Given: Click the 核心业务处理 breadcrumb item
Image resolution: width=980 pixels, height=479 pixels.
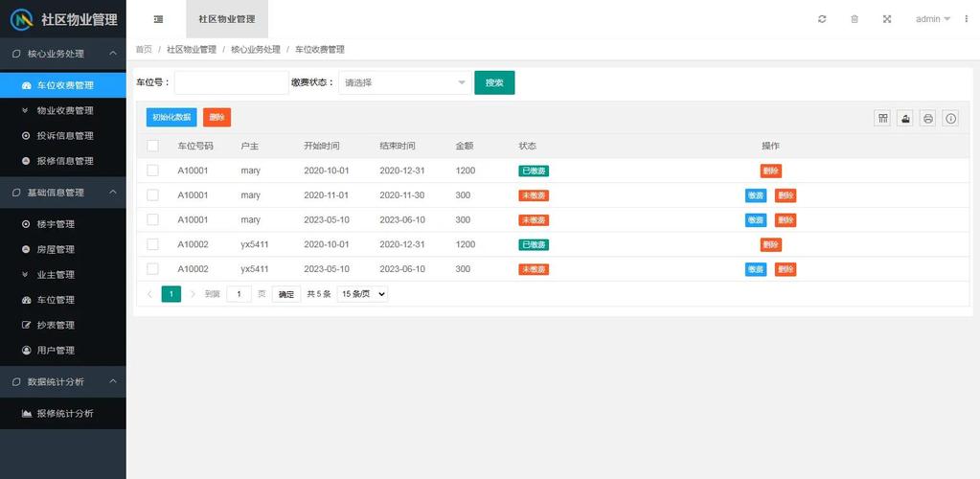Looking at the screenshot, I should 256,50.
